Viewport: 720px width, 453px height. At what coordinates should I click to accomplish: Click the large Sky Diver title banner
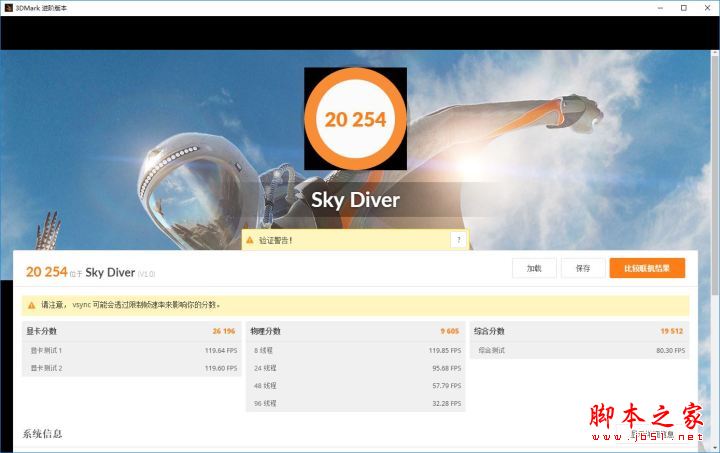pyautogui.click(x=355, y=200)
